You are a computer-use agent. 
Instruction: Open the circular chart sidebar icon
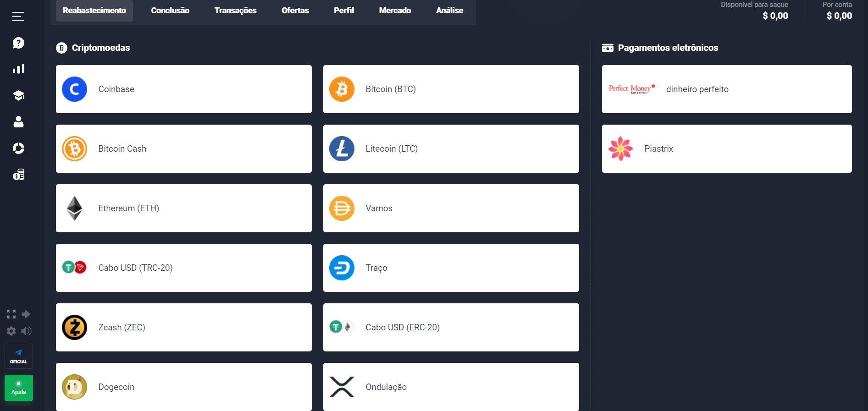click(18, 148)
